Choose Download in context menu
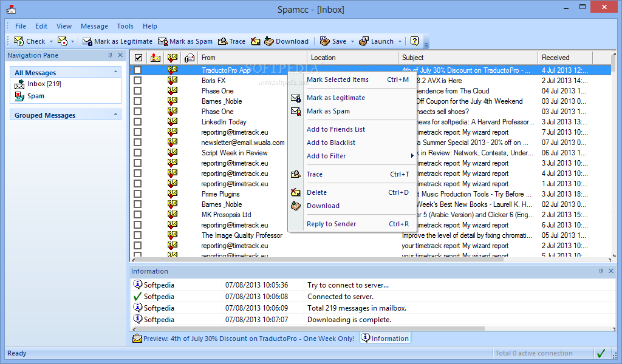This screenshot has height=364, width=622. [352, 206]
